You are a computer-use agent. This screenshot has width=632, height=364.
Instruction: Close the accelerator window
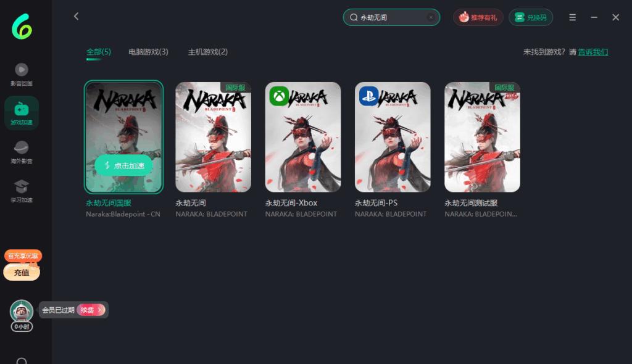point(615,17)
